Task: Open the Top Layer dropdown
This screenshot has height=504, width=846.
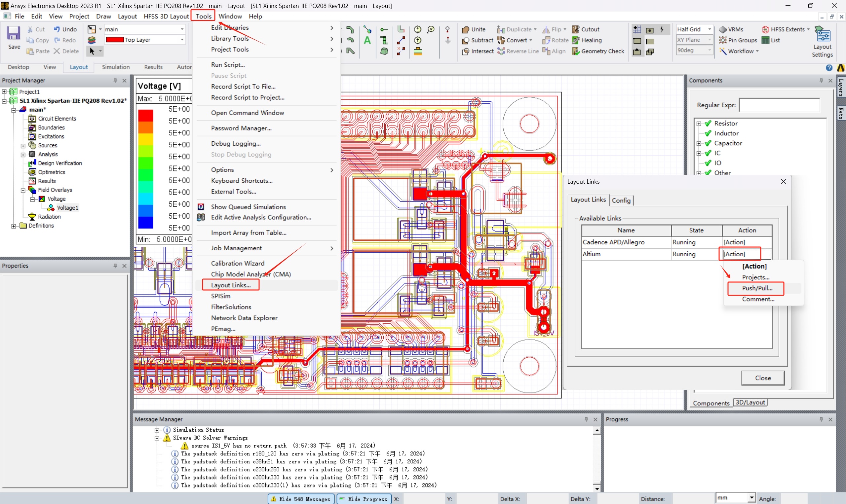Action: click(182, 40)
